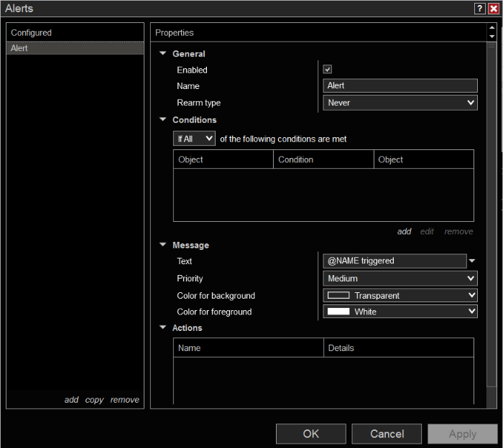
Task: Click the Configured panel header
Action: coord(75,32)
